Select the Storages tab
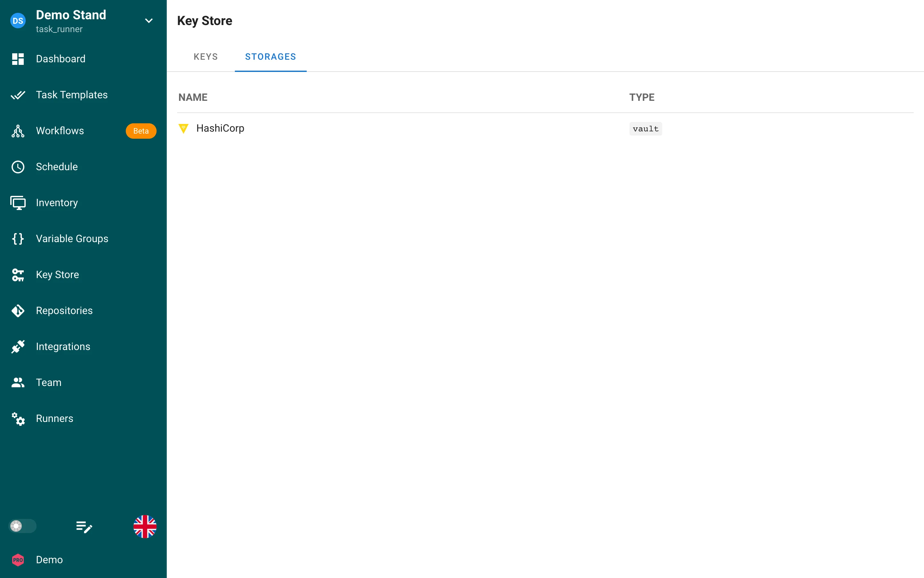 (271, 57)
